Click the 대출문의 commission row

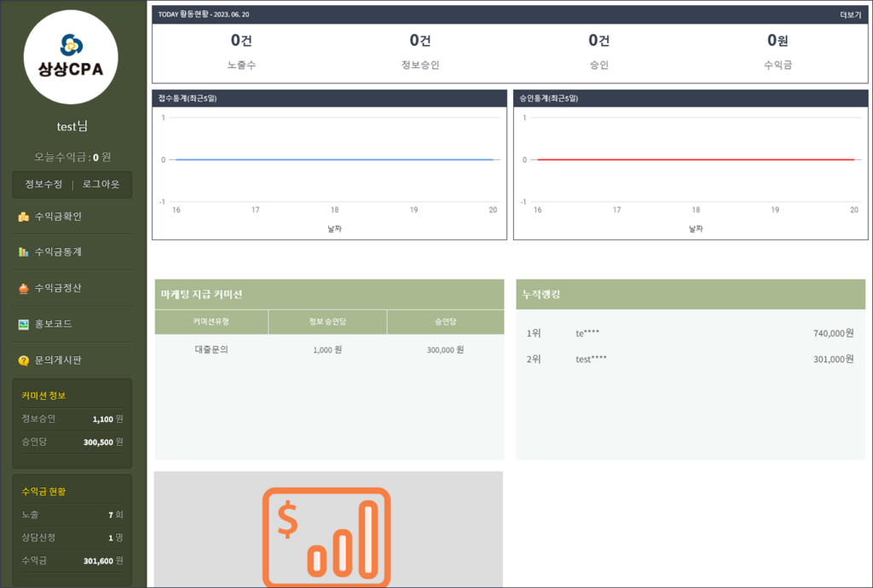coord(328,349)
